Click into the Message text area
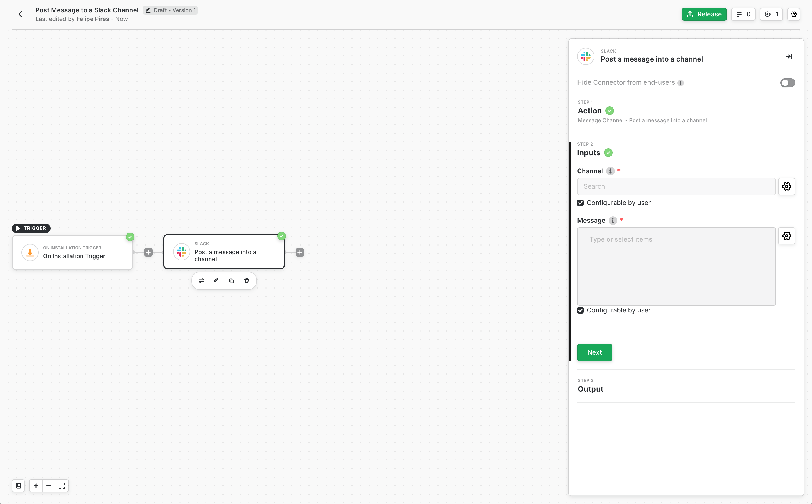Image resolution: width=812 pixels, height=504 pixels. coord(676,266)
